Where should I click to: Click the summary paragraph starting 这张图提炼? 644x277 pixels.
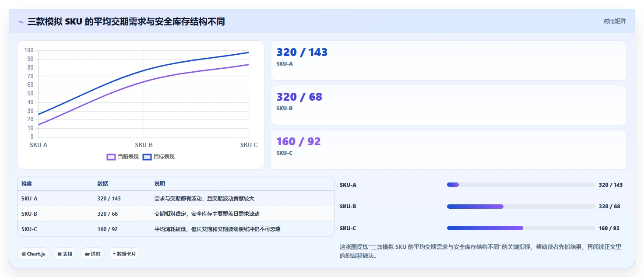[x=480, y=252]
